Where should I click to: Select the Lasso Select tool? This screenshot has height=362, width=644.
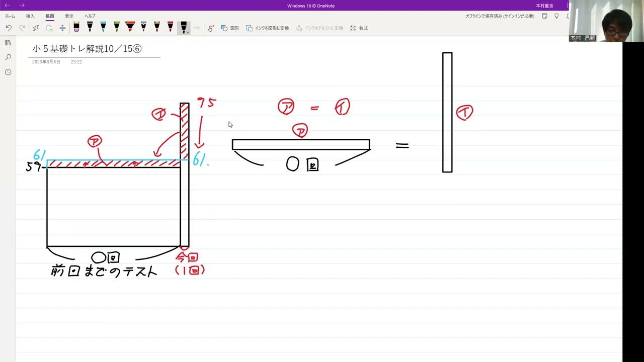coord(49,28)
